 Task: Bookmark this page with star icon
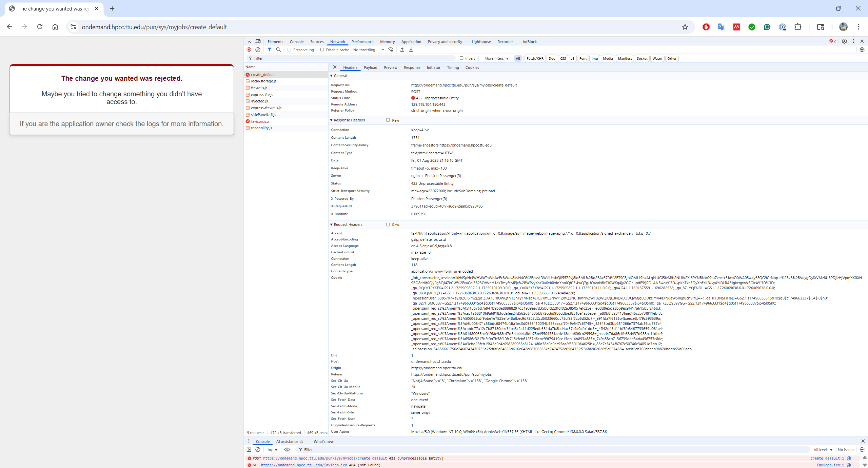point(685,27)
